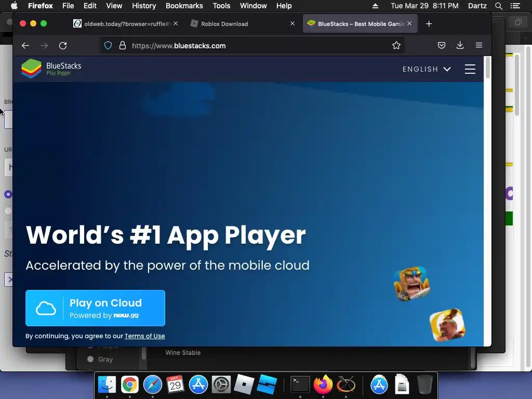Click the Rise of Kingdoms game icon
This screenshot has width=532, height=399.
(447, 325)
